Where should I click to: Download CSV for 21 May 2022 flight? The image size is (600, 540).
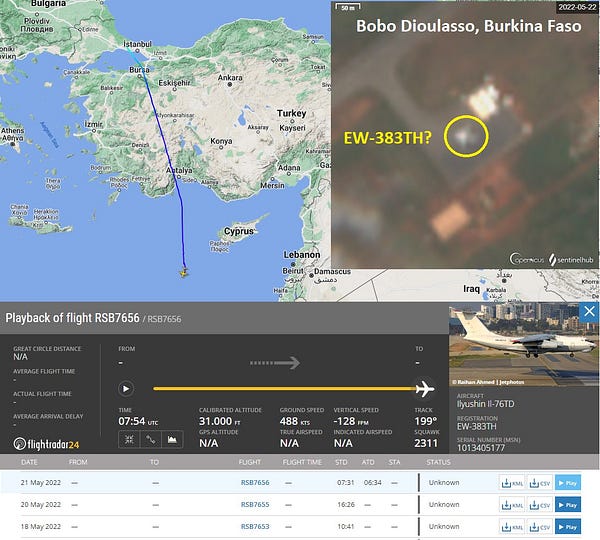pos(540,483)
